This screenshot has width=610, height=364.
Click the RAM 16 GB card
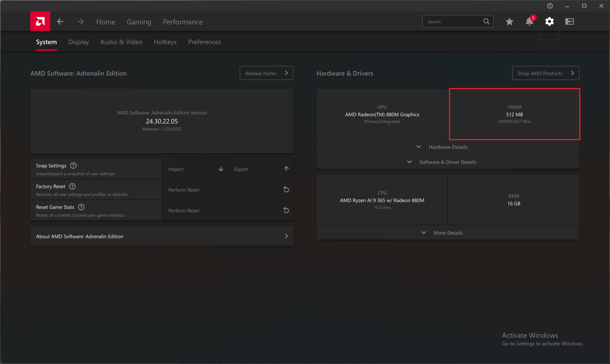(x=514, y=200)
